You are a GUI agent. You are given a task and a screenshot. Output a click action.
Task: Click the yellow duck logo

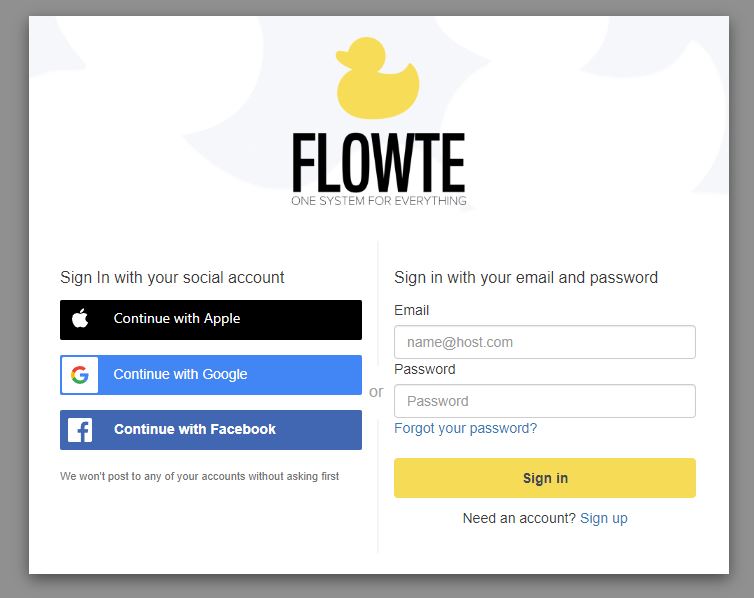coord(377,78)
